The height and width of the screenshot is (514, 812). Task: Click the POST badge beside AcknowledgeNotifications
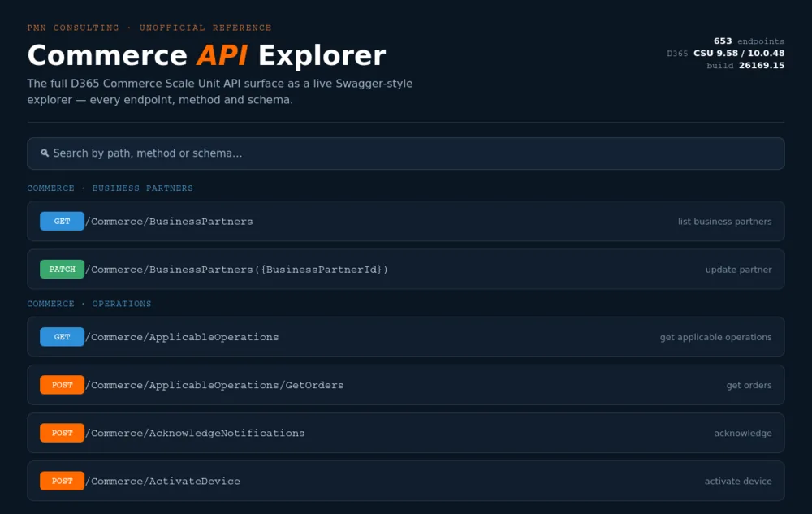point(63,433)
